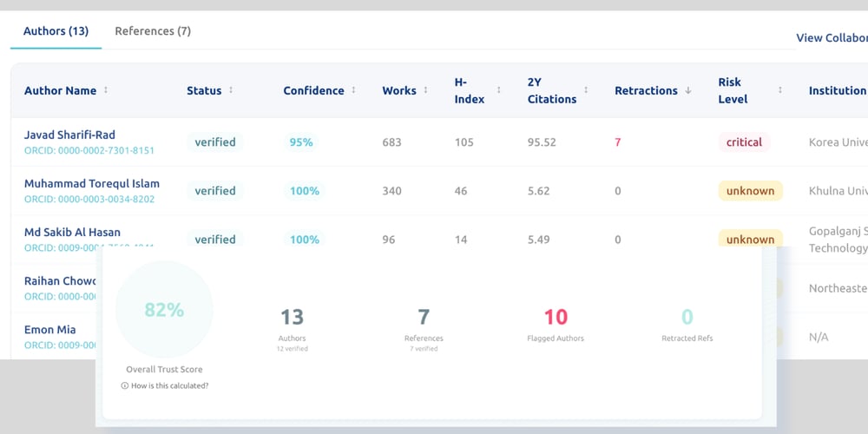The height and width of the screenshot is (434, 868).
Task: Click the Status column sort icon
Action: (231, 90)
